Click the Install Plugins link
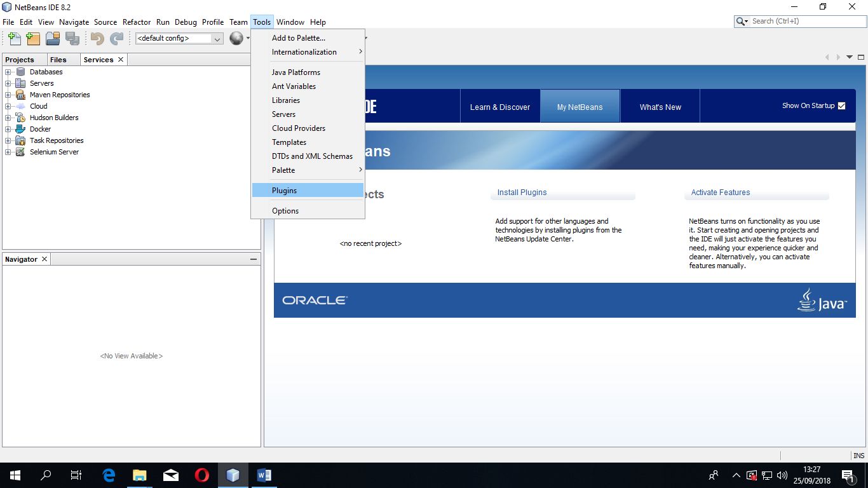 [522, 193]
